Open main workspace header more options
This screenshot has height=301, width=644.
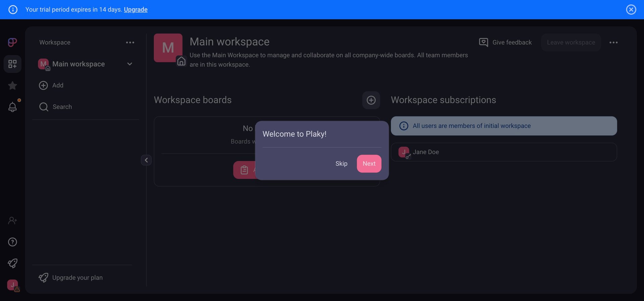[613, 43]
